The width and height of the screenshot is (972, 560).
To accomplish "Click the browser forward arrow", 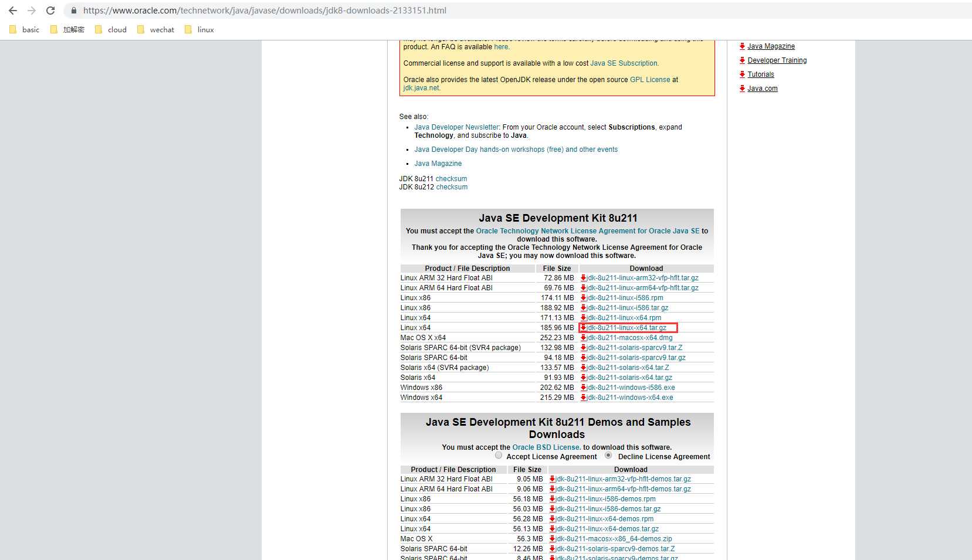I will [32, 11].
